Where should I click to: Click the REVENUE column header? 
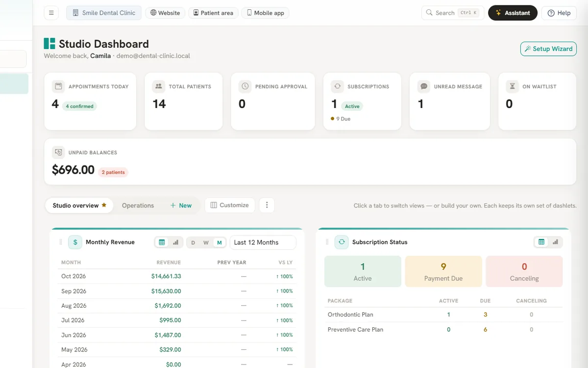tap(169, 263)
